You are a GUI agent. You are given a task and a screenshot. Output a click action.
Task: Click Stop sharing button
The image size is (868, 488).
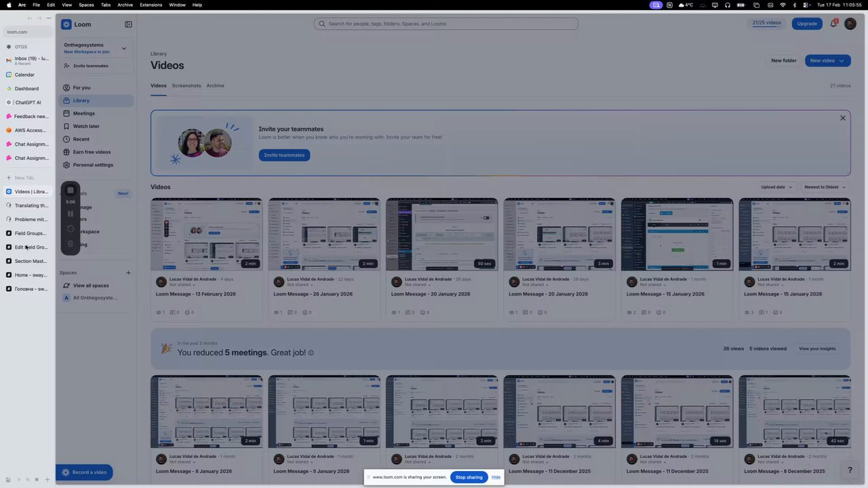[x=469, y=477]
